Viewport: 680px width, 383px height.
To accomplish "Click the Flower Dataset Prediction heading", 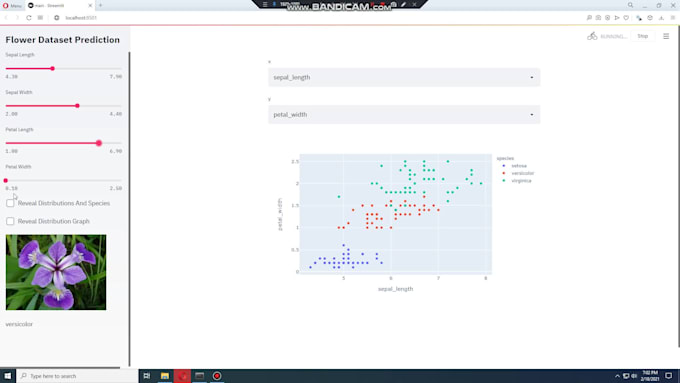I will [62, 39].
